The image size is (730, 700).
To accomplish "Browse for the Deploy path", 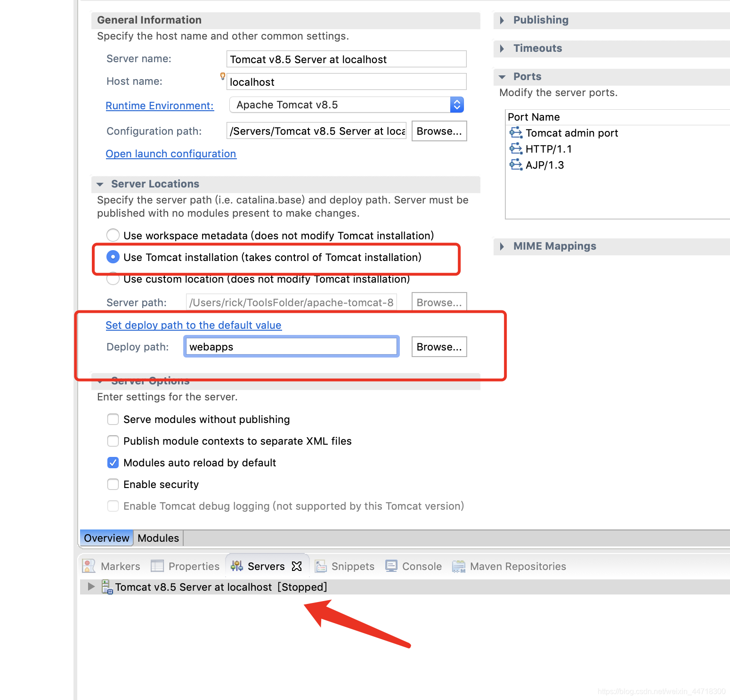I will (x=439, y=347).
